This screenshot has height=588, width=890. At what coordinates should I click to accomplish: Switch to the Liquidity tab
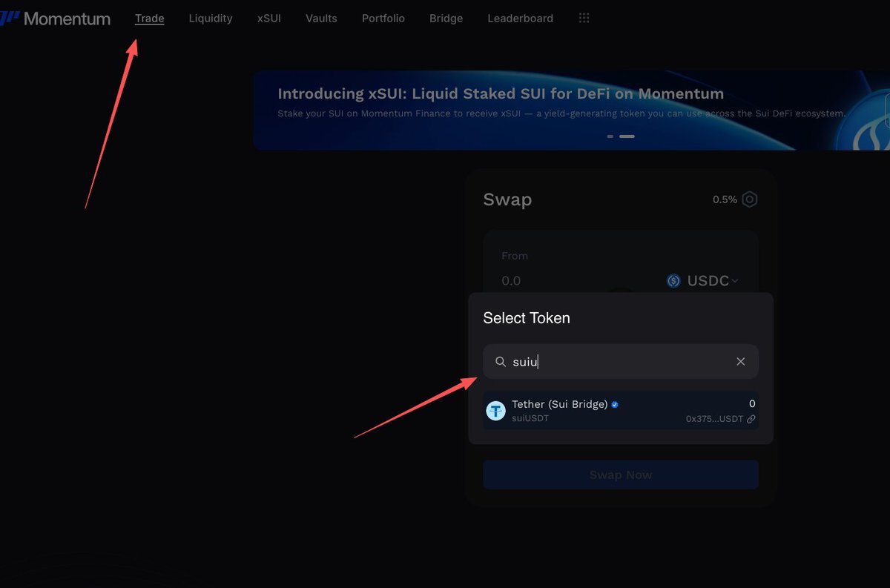(211, 19)
